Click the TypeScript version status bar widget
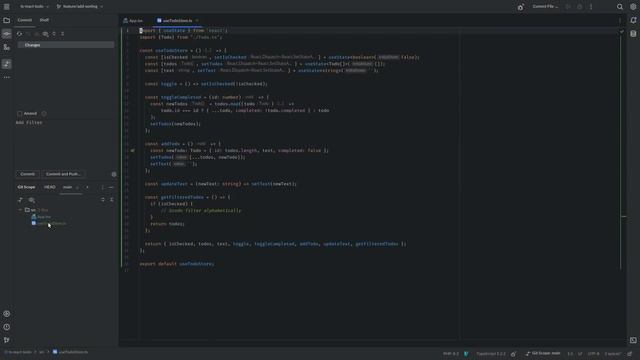The height and width of the screenshot is (360, 640). click(x=491, y=354)
